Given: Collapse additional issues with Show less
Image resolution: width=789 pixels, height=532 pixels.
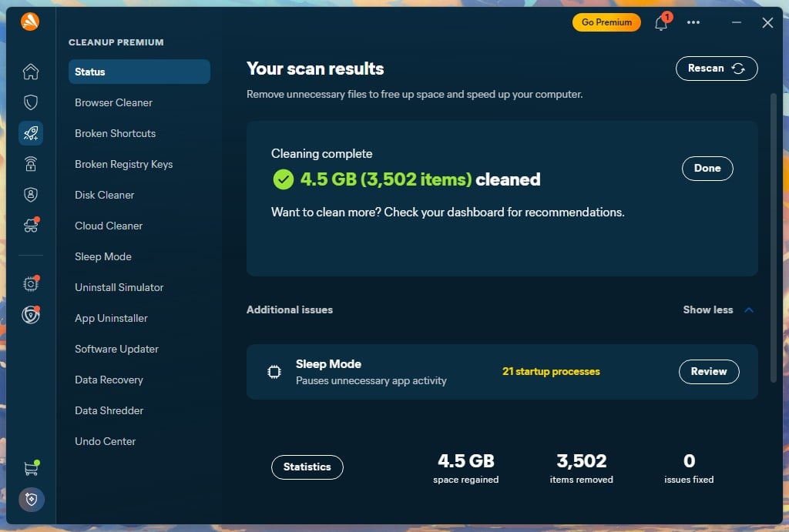Looking at the screenshot, I should (x=718, y=309).
